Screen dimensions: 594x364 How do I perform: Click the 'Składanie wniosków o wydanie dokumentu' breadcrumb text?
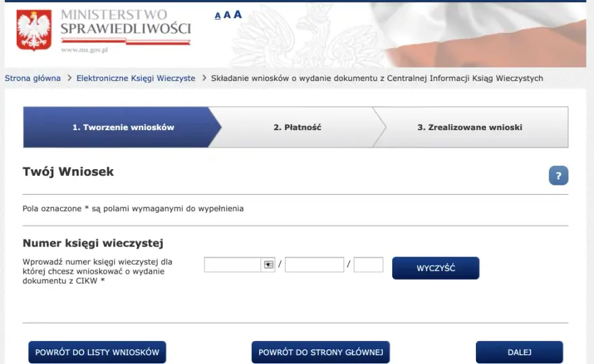coord(377,78)
